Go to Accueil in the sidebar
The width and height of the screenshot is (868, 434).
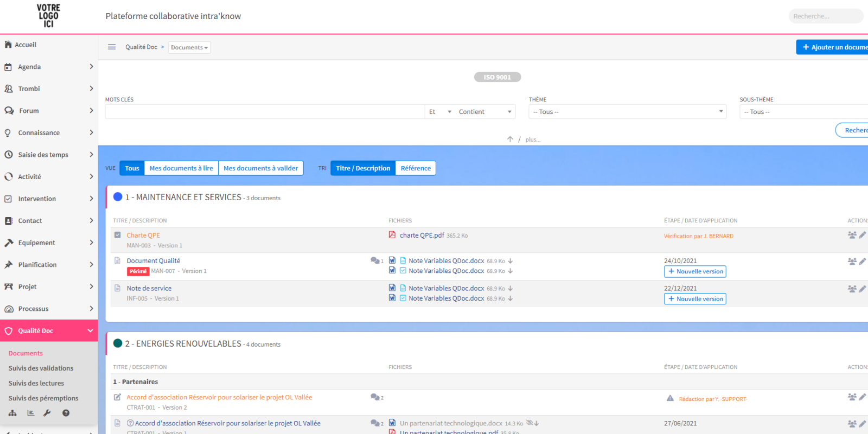point(25,45)
